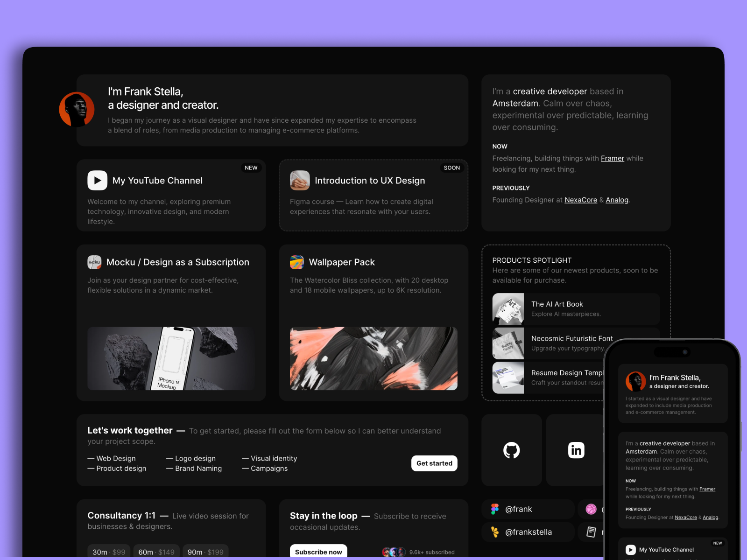The width and height of the screenshot is (747, 560).
Task: Open the watercolor wallpaper preview image
Action: click(x=373, y=358)
